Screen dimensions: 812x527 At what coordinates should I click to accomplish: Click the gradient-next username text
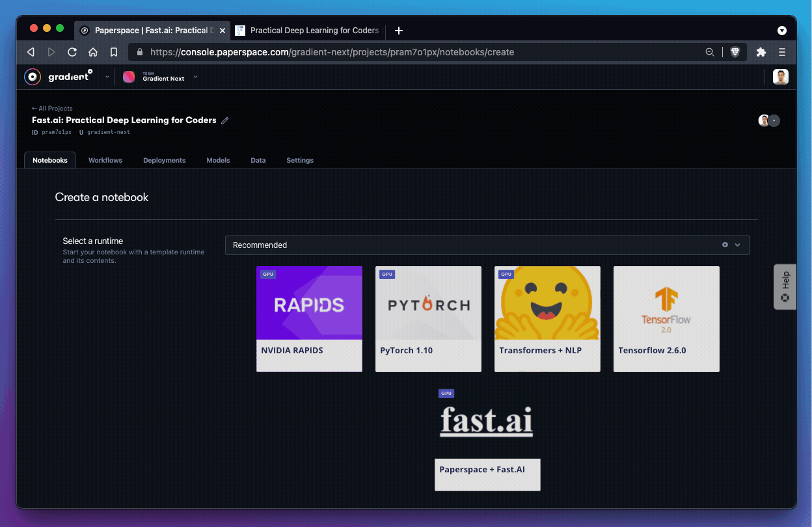(108, 132)
